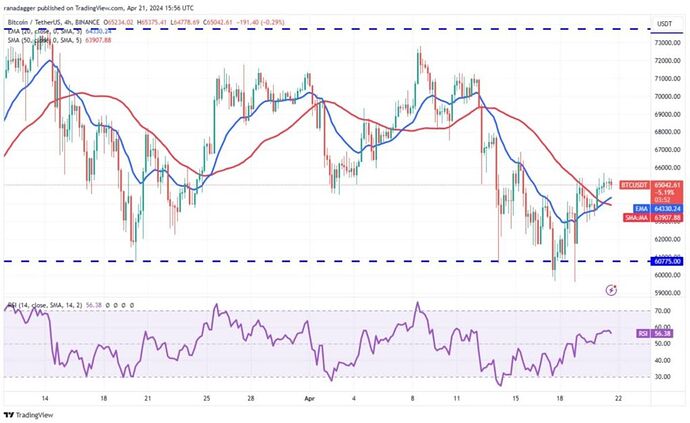Image resolution: width=690 pixels, height=423 pixels.
Task: Click the lightning bolt icon on the chart
Action: [x=611, y=290]
